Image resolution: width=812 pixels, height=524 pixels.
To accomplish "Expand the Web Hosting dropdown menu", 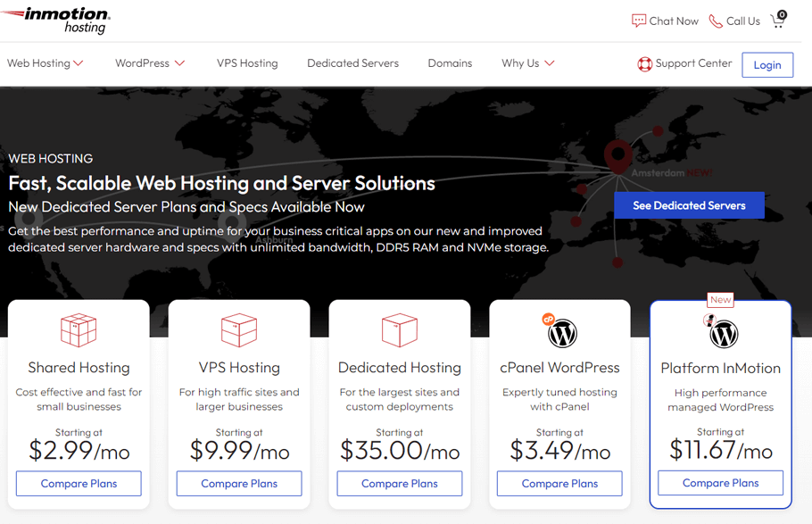I will [x=39, y=63].
